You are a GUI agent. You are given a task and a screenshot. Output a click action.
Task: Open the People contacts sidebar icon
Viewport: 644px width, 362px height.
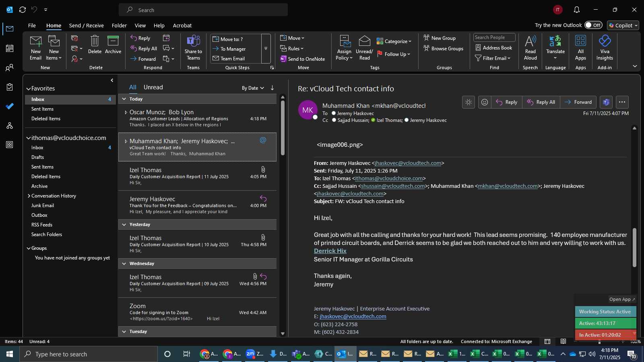[x=10, y=68]
